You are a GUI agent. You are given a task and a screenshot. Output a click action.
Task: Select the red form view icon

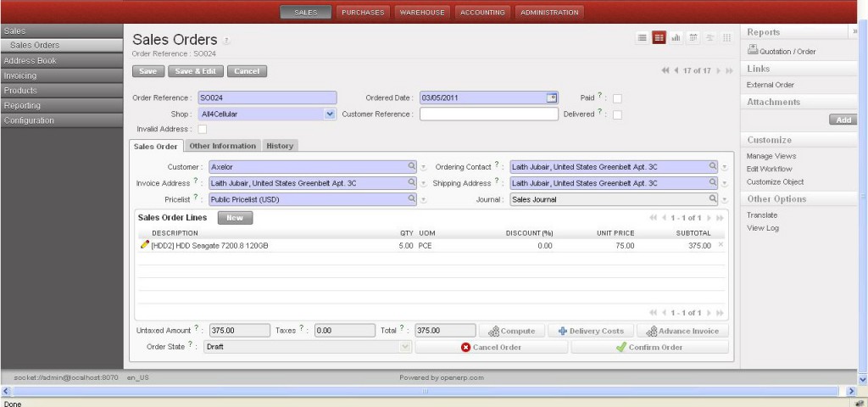659,37
